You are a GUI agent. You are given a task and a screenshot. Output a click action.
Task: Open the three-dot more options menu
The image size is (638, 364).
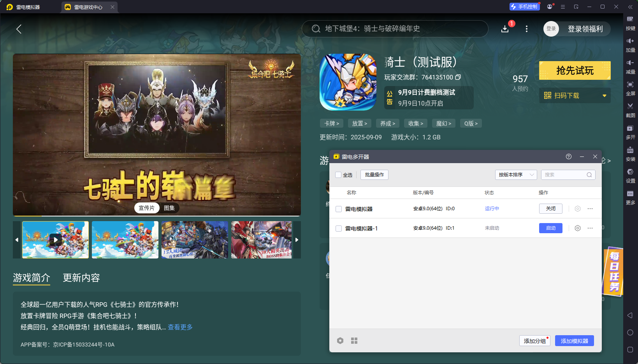(527, 29)
